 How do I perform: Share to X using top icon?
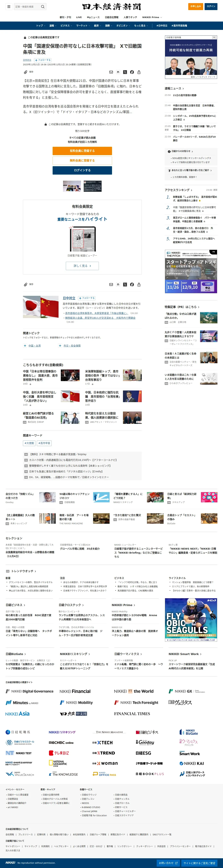click(125, 72)
